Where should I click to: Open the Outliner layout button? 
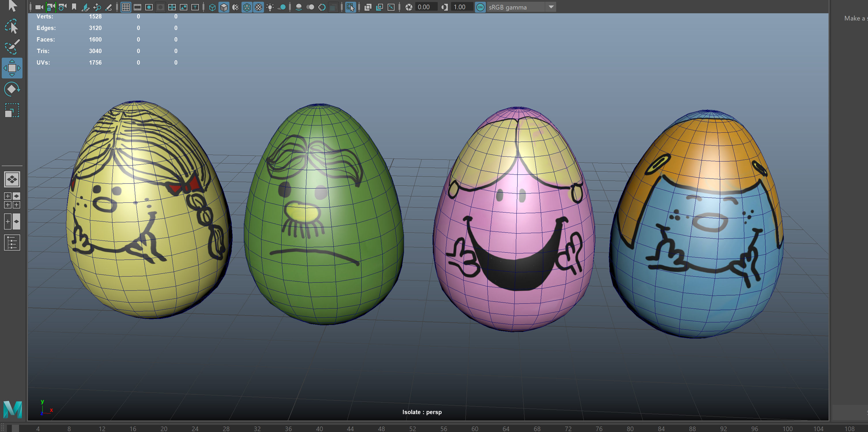click(12, 243)
